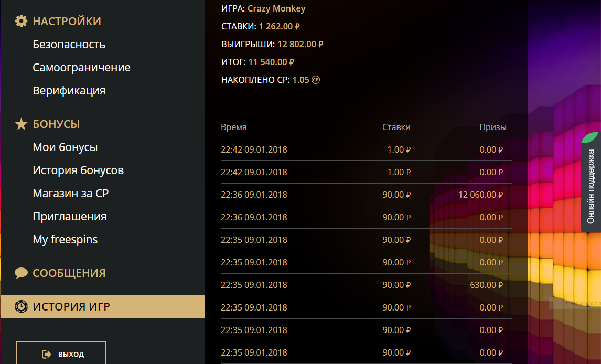Go to Верификация page
The width and height of the screenshot is (601, 364).
(69, 91)
